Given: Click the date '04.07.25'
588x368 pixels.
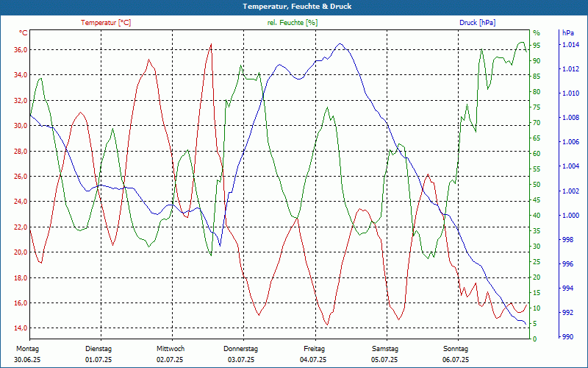Looking at the screenshot, I should click(x=313, y=360).
